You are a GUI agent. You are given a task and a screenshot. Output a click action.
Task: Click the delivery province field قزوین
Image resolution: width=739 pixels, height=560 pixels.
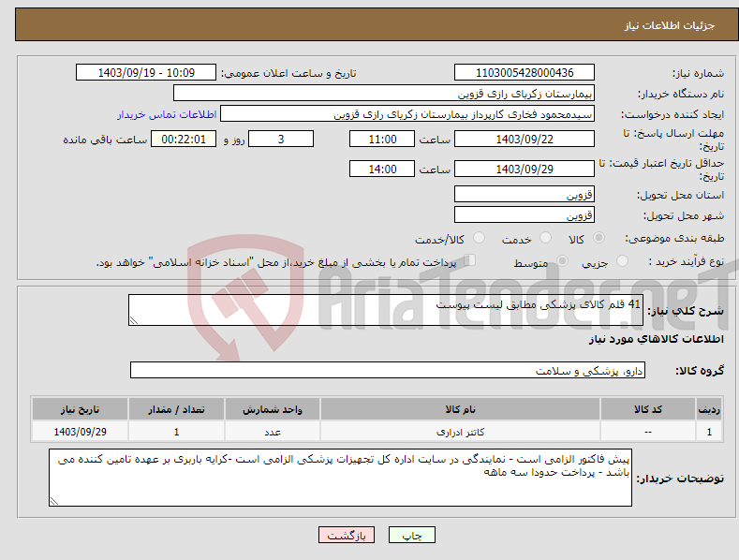coord(525,194)
